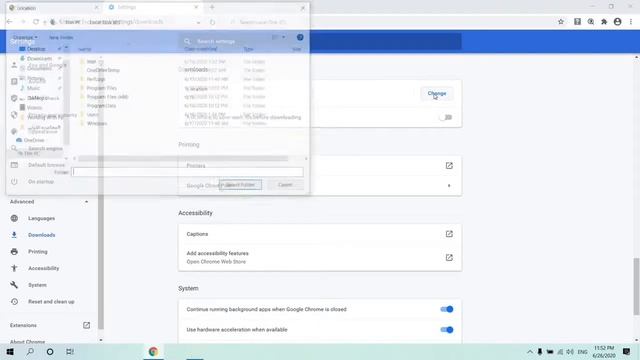Click the globe icon for Languages

pyautogui.click(x=14, y=218)
